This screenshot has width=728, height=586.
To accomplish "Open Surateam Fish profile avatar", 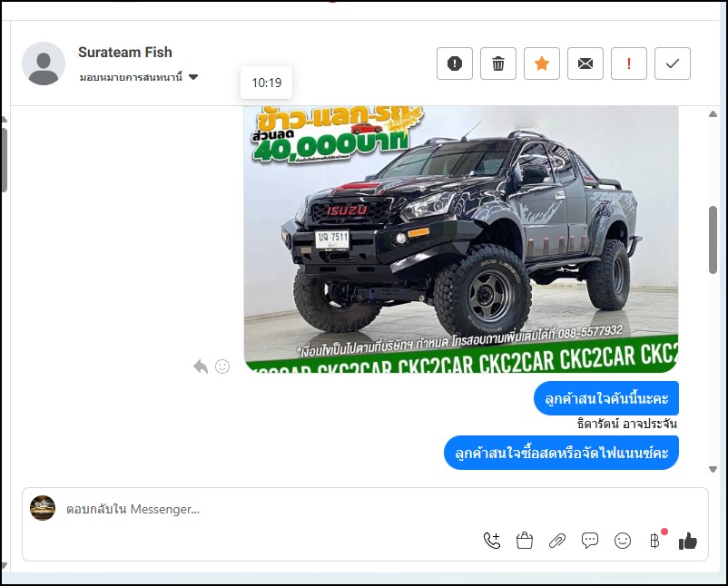I will pyautogui.click(x=44, y=63).
